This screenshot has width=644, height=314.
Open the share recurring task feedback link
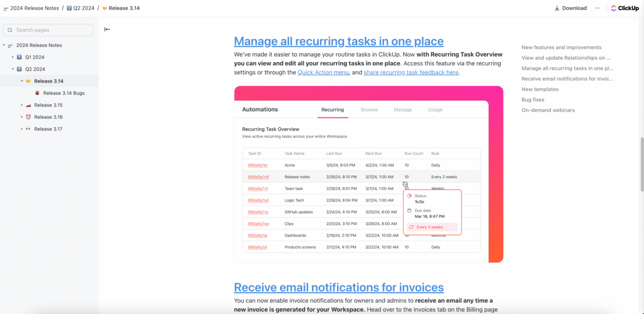pos(411,72)
